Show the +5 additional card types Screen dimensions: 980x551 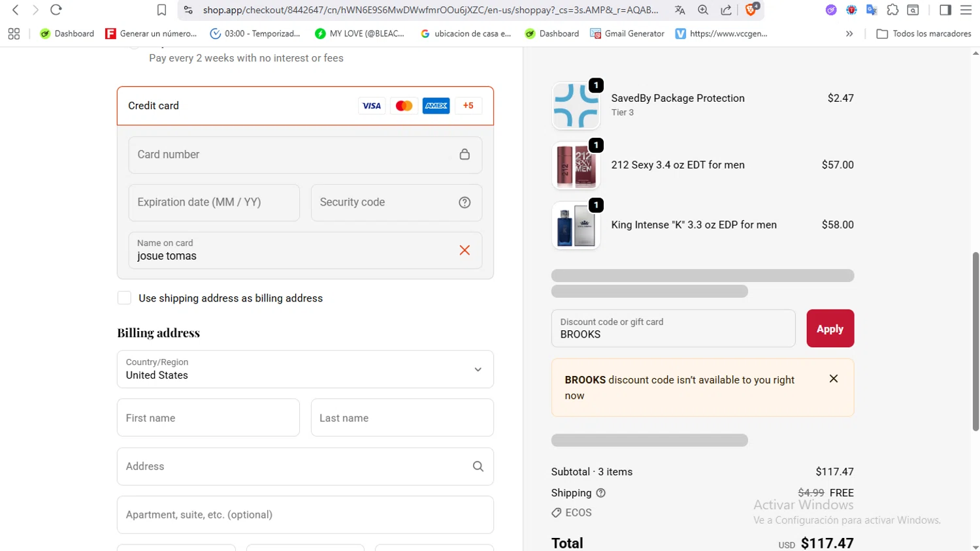point(468,106)
